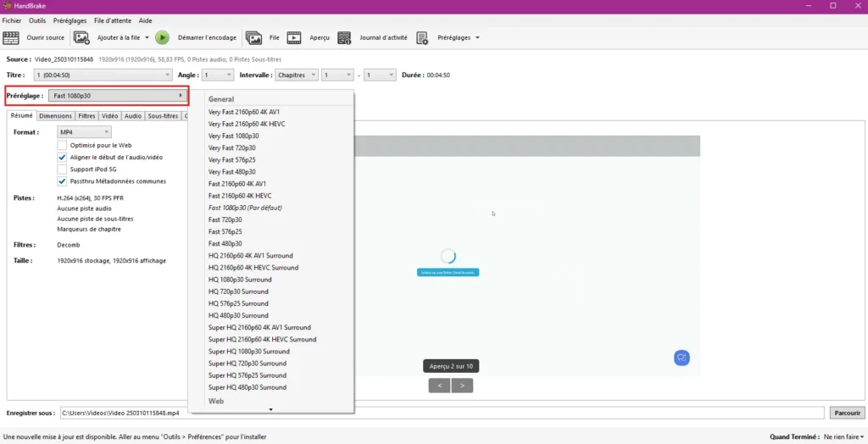
Task: Open the File queue icon
Action: [253, 37]
